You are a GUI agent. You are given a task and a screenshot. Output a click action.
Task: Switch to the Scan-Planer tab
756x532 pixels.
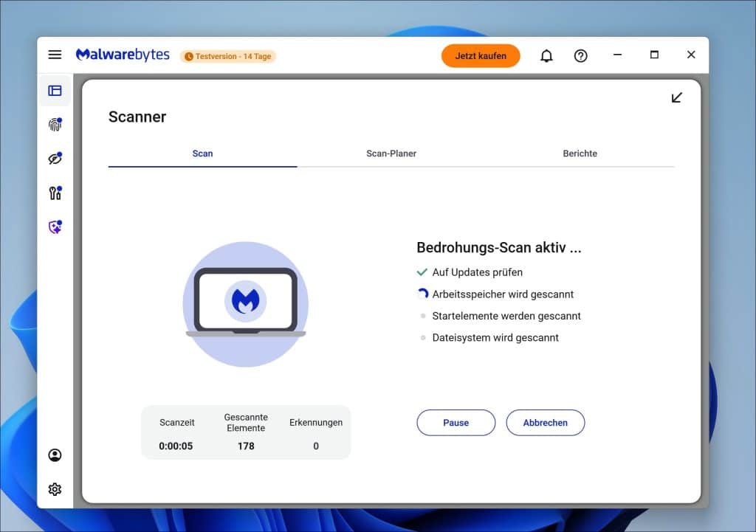391,153
